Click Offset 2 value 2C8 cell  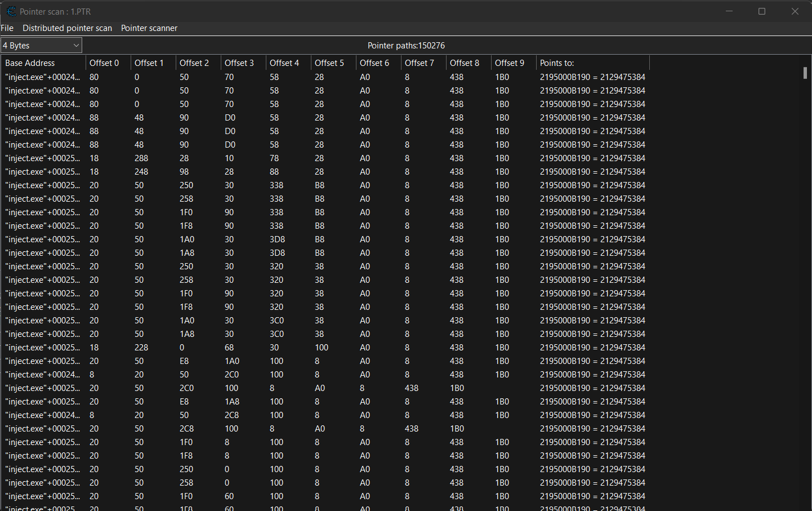(x=186, y=429)
